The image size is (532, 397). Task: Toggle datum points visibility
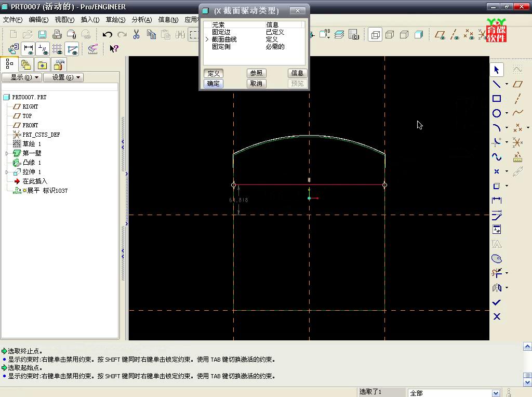(x=469, y=35)
